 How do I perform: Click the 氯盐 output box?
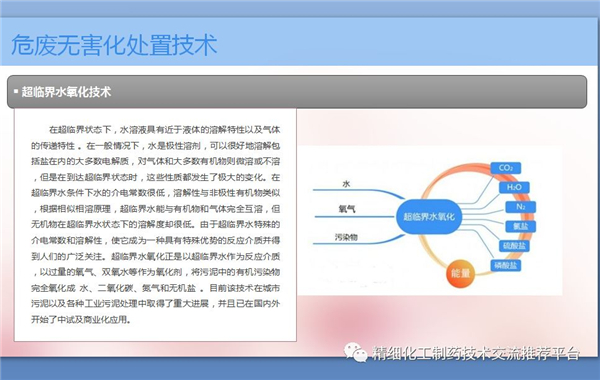pos(520,226)
